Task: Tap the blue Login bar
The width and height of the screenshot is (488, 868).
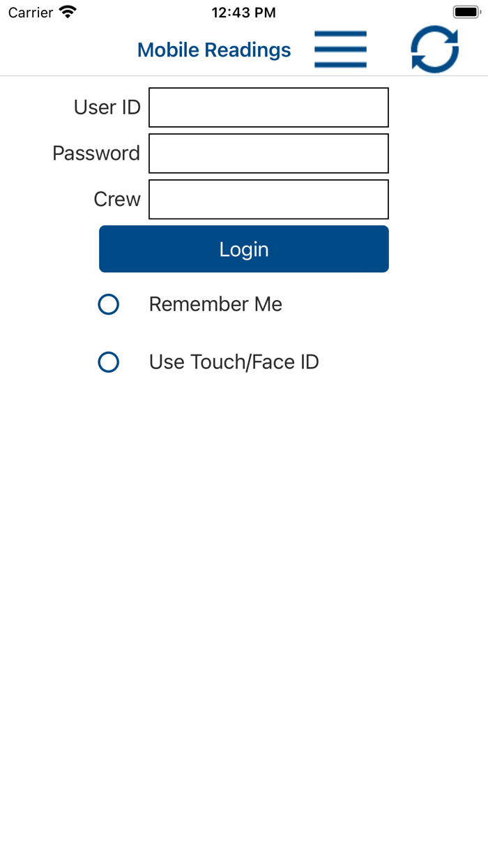Action: 243,248
